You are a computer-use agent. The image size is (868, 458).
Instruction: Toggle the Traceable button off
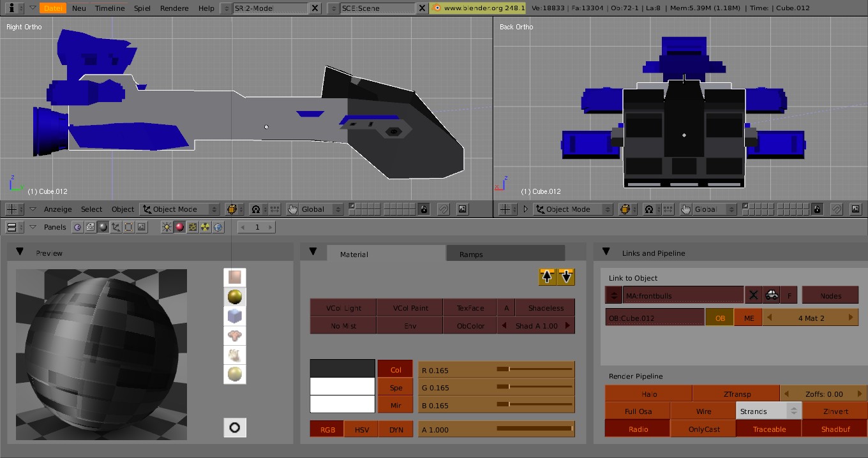768,429
